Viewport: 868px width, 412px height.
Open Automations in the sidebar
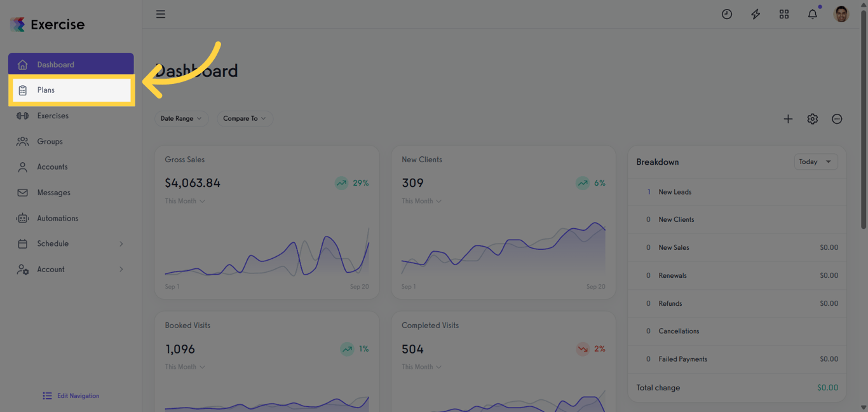point(57,218)
